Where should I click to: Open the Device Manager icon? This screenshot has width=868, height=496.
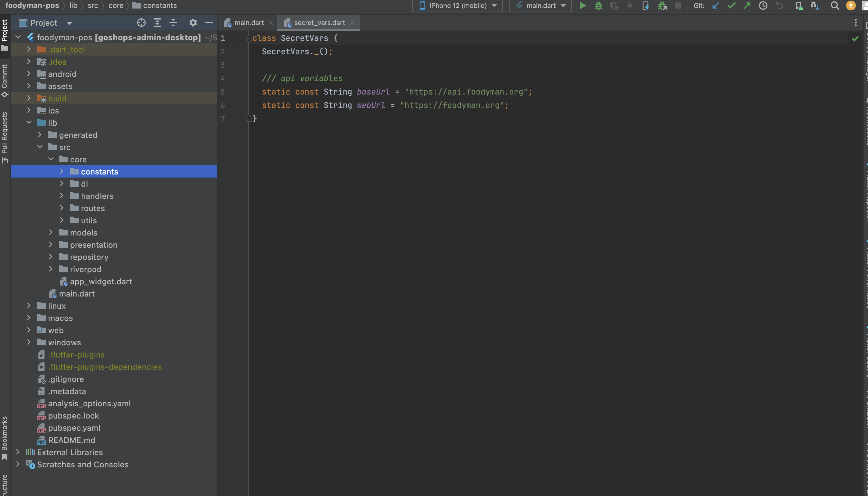[x=799, y=5]
